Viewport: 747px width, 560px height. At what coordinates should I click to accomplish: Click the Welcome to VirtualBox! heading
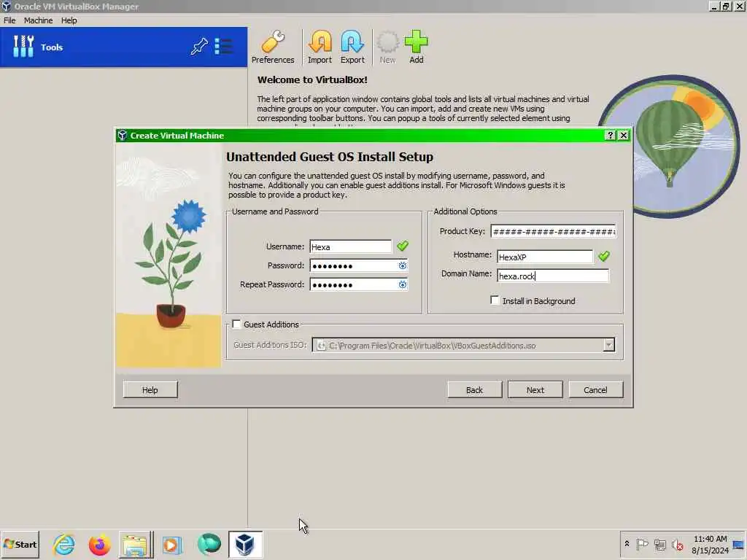click(312, 80)
